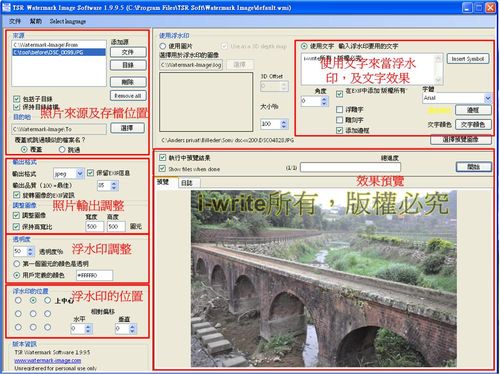The image size is (500, 374).
Task: Adjust the output quality stepper arrows
Action: (x=114, y=186)
